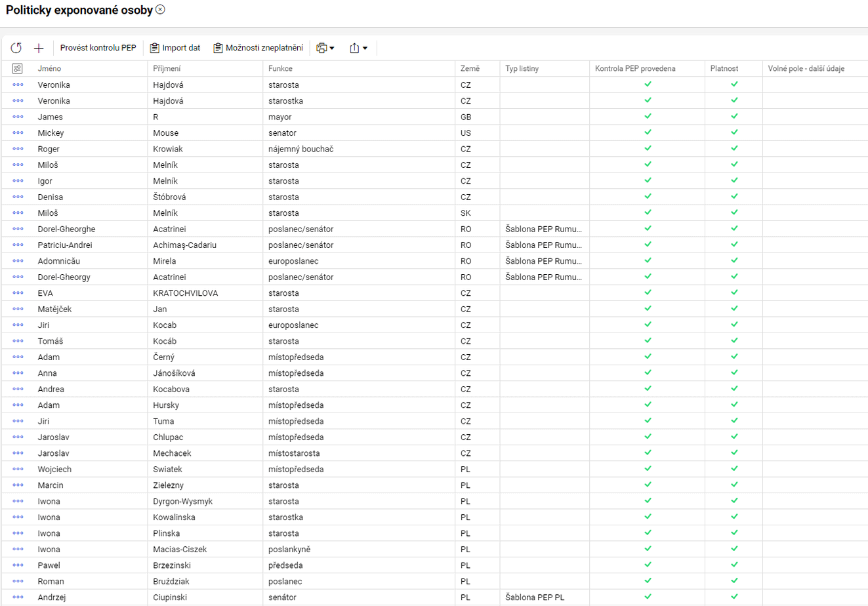868x606 pixels.
Task: Open row menu for Patriciu-Andrei
Action: point(18,245)
